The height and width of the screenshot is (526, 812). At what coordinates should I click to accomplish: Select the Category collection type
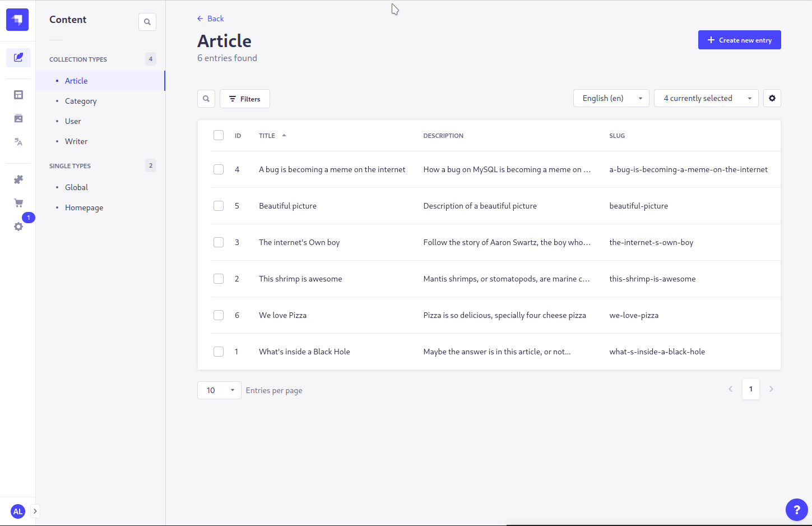click(x=81, y=100)
